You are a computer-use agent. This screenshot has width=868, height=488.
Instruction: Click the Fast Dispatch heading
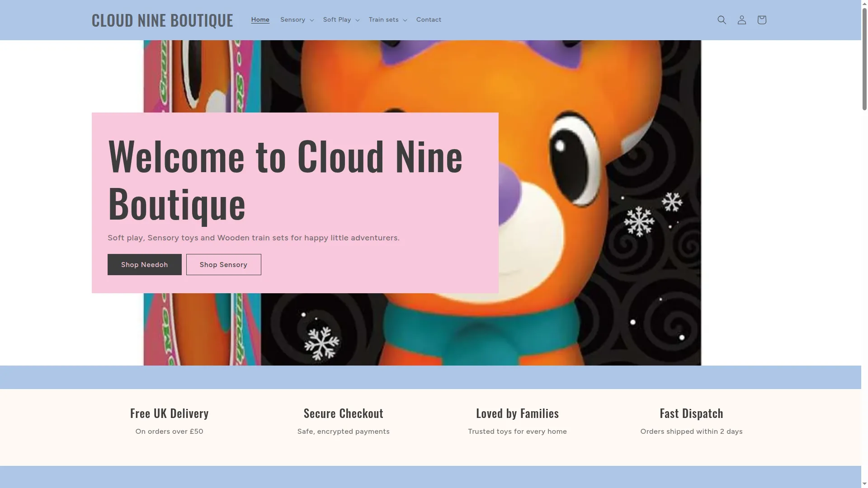point(691,413)
